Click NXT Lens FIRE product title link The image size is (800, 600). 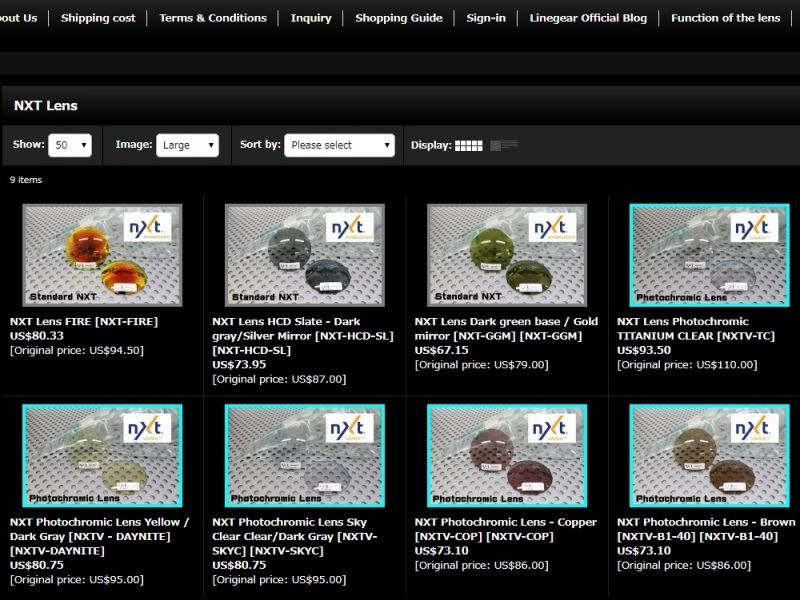click(84, 322)
